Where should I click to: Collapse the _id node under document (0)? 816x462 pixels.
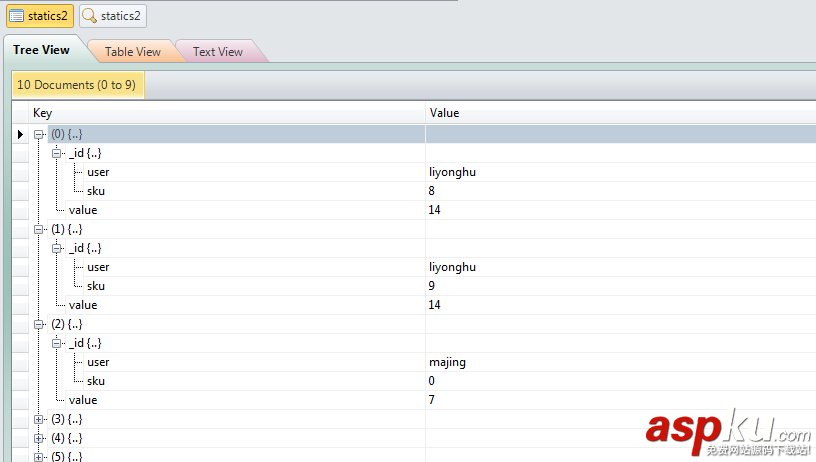pos(57,153)
